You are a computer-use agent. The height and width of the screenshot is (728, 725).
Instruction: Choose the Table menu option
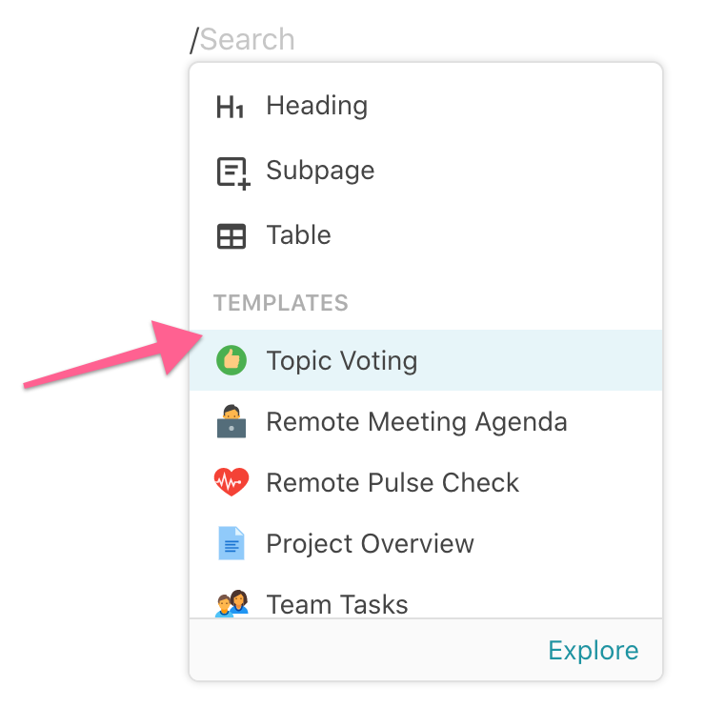(x=298, y=235)
